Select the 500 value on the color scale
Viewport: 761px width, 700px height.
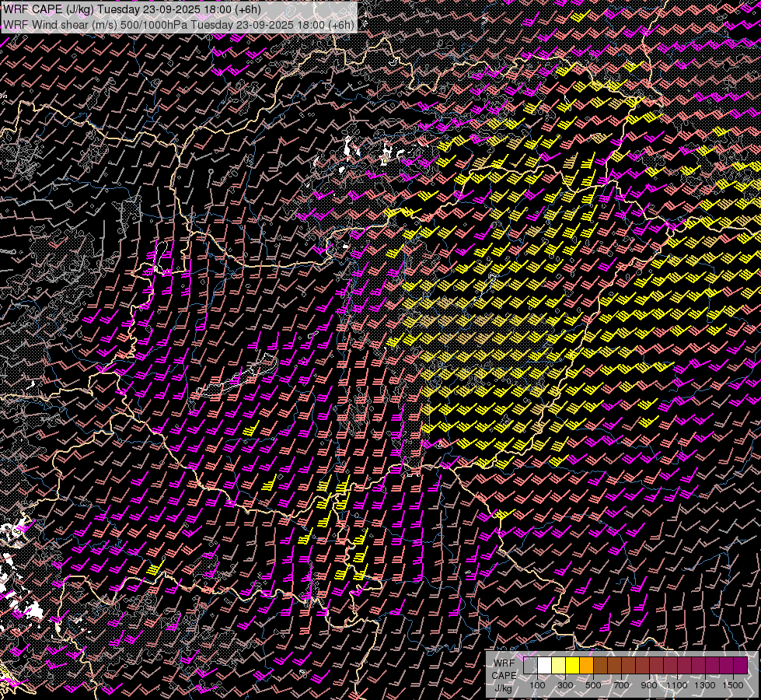point(593,685)
